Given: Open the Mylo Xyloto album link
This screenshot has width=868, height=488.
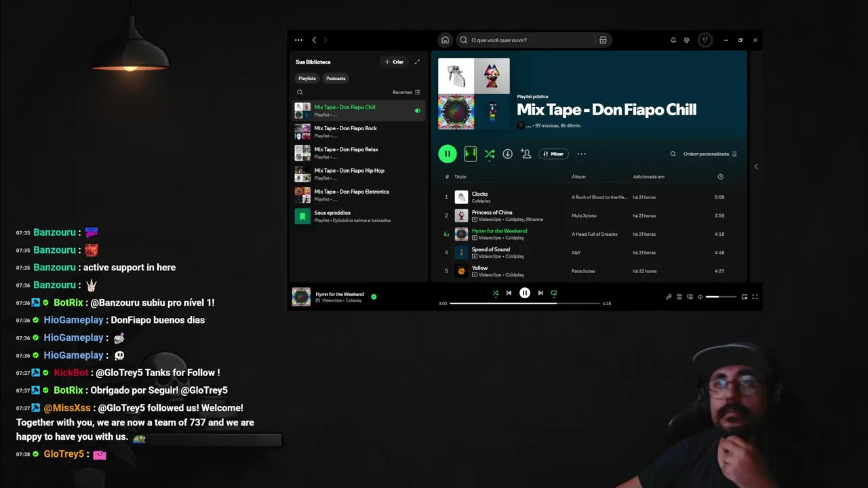Looking at the screenshot, I should pos(584,216).
